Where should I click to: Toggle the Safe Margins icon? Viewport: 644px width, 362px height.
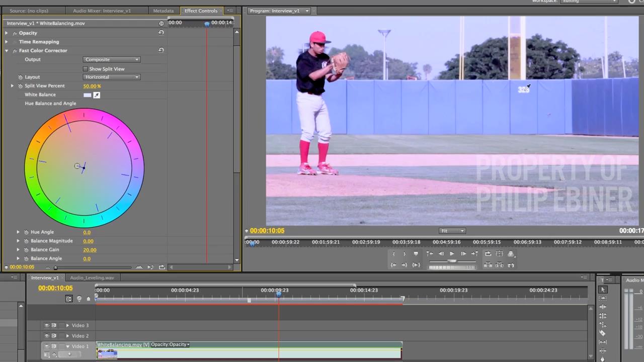tap(499, 254)
